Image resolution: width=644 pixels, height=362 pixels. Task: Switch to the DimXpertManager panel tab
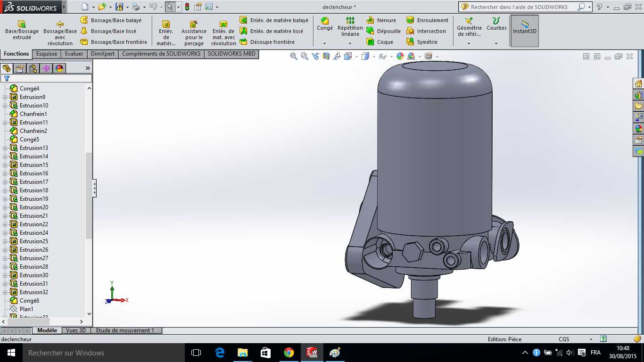pos(46,68)
